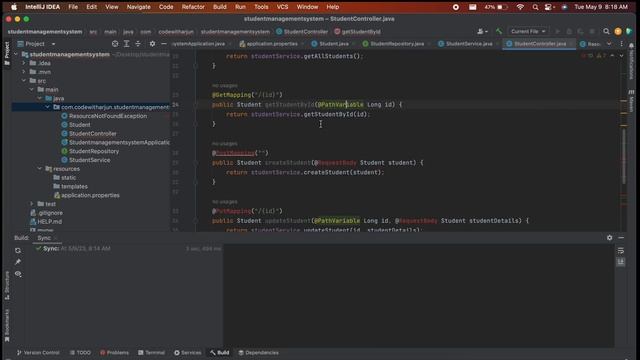Select StudentRepository in project tree
The image size is (640, 360).
[93, 151]
